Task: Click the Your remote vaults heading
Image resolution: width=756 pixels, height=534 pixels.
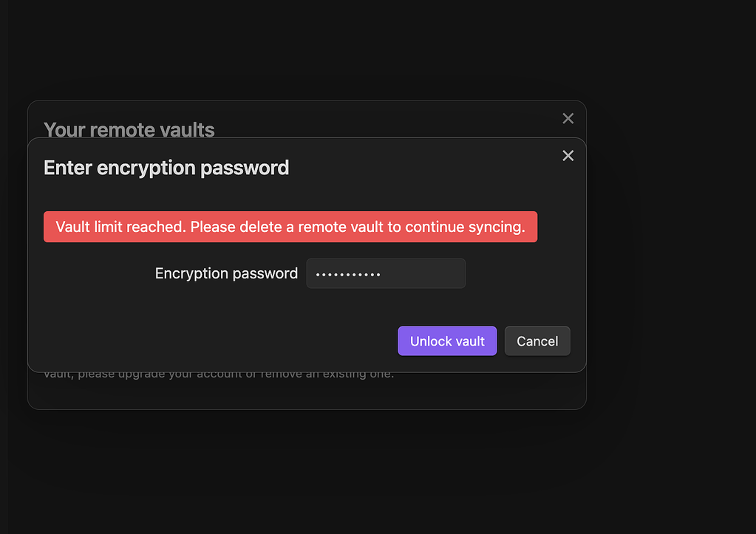Action: pyautogui.click(x=129, y=130)
